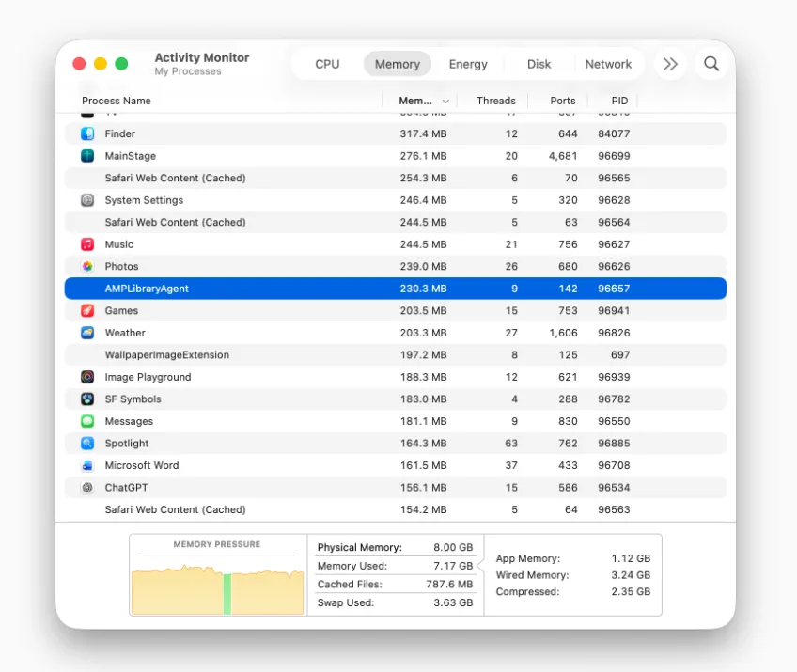Select Safari Web Content with PID 96563
797x672 pixels.
click(396, 509)
